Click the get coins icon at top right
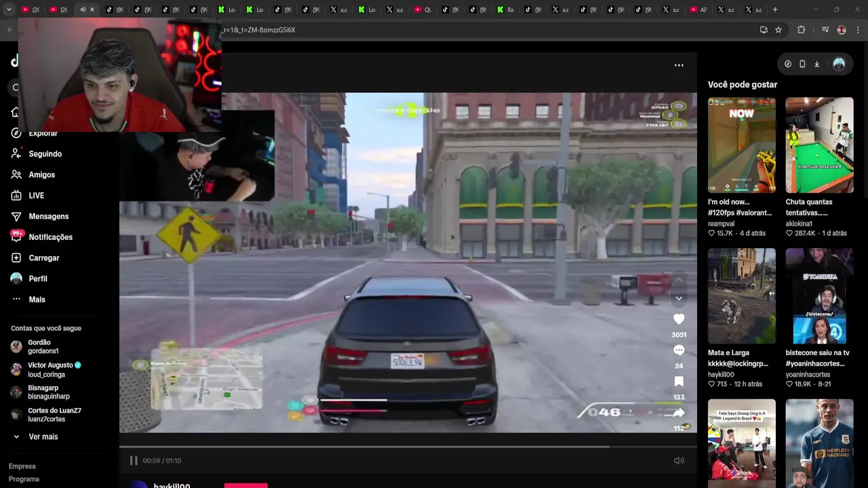The height and width of the screenshot is (488, 868). (788, 64)
